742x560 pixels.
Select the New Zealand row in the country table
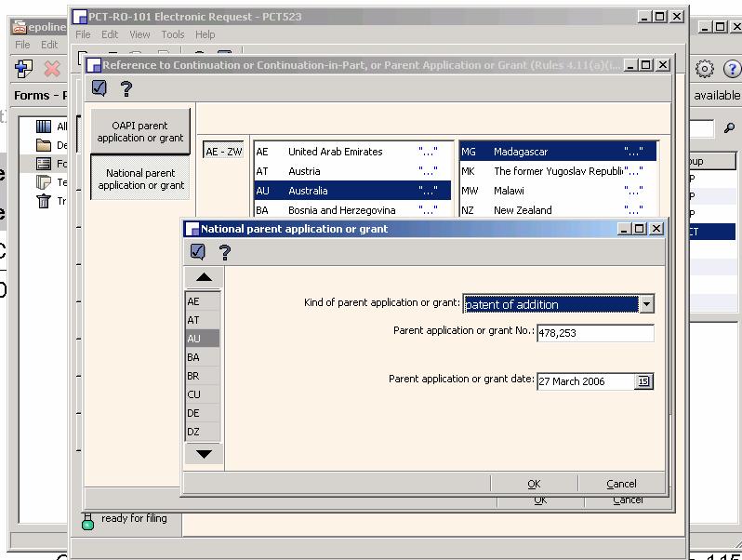coord(558,209)
